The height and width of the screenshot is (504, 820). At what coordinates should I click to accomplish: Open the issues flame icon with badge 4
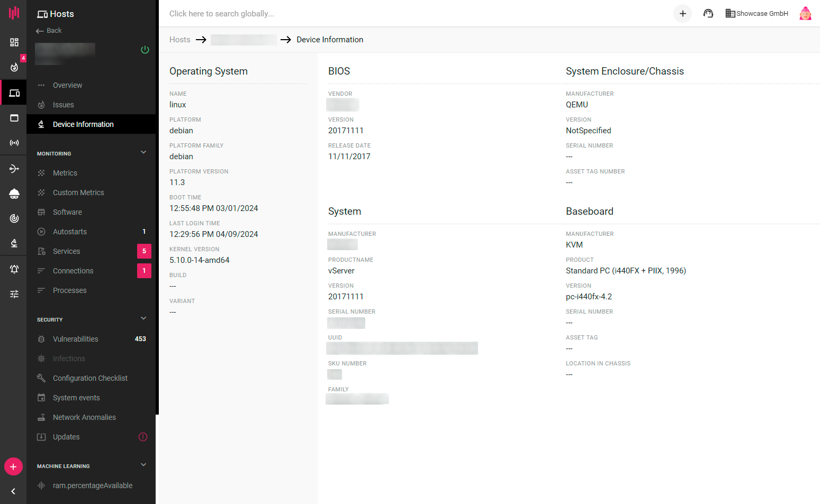(x=14, y=67)
